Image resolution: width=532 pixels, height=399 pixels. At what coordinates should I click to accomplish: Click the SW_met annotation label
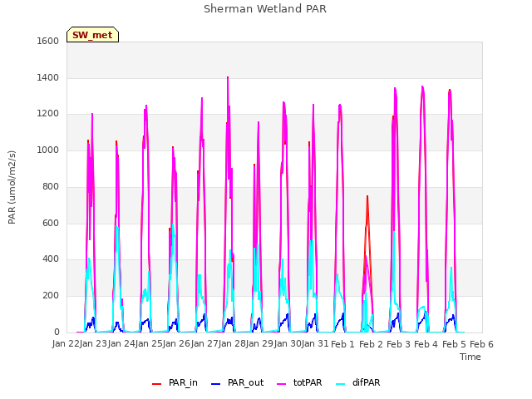coord(92,35)
